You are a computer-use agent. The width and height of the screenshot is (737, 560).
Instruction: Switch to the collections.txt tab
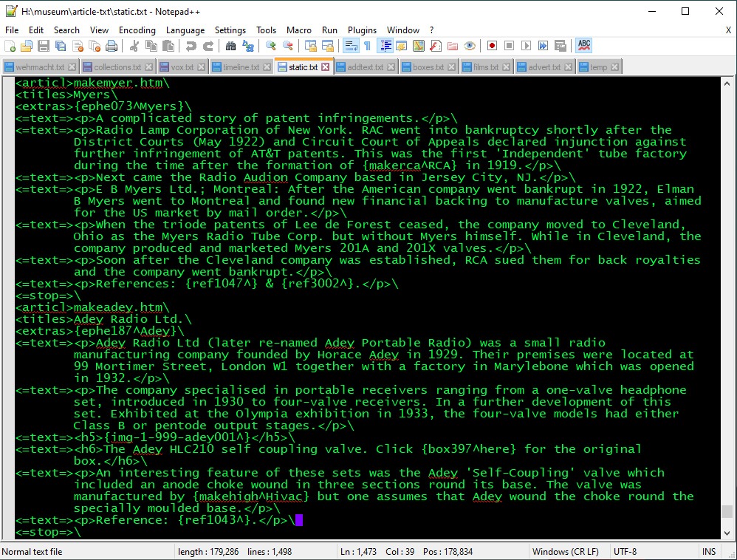coord(117,67)
